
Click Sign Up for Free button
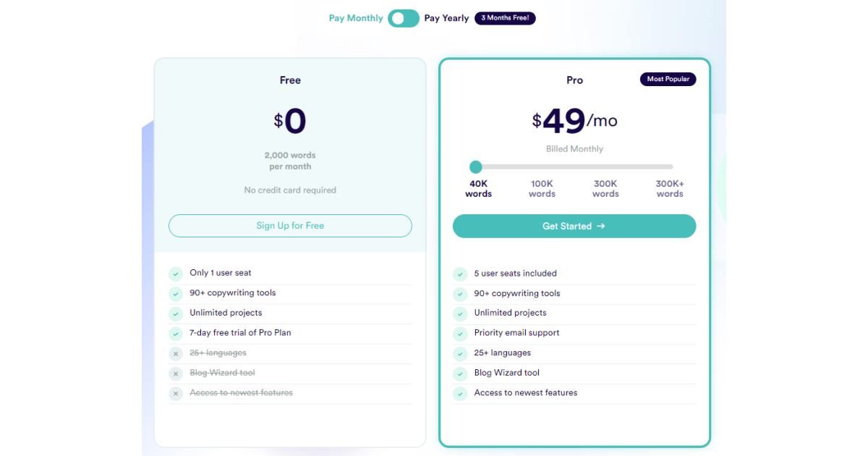(290, 226)
